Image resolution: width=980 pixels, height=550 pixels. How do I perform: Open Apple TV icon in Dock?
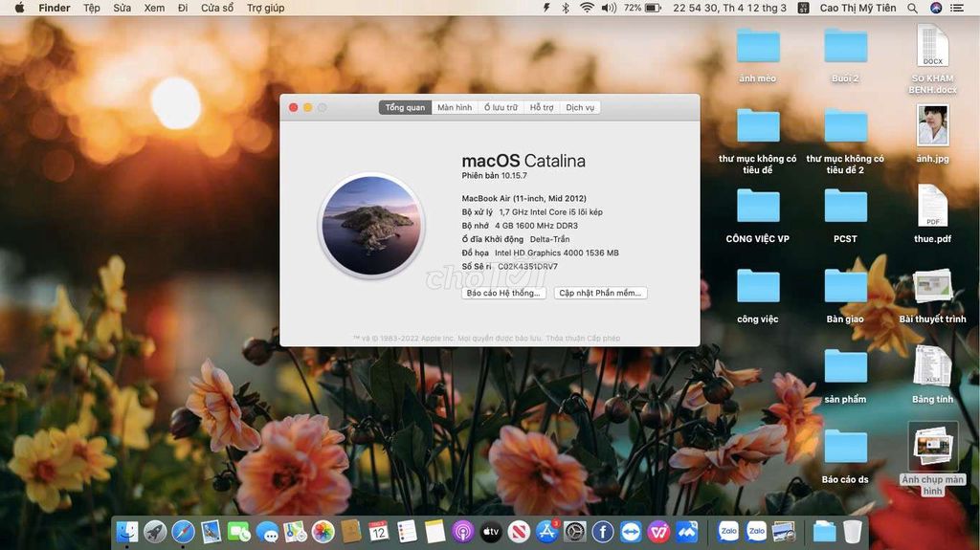[491, 532]
